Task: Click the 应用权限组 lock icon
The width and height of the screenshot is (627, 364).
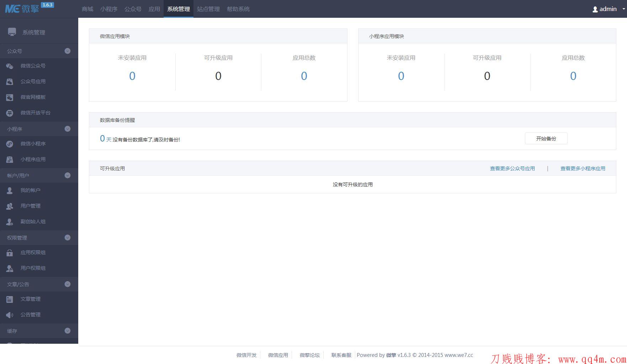Action: [x=10, y=253]
